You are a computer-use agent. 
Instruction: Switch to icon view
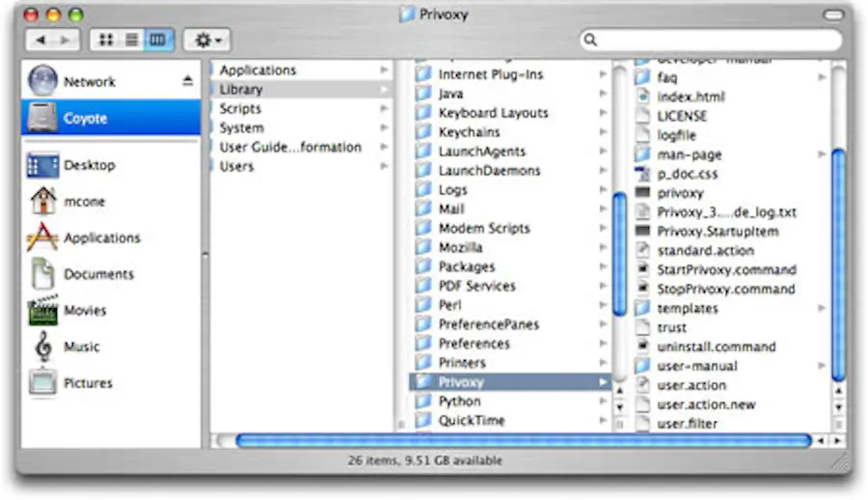(x=105, y=40)
